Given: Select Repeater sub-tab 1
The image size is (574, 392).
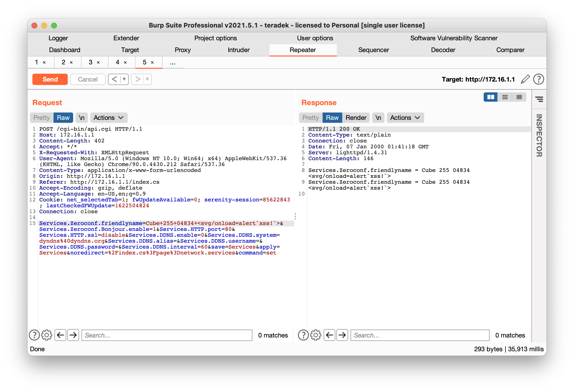Looking at the screenshot, I should 37,62.
